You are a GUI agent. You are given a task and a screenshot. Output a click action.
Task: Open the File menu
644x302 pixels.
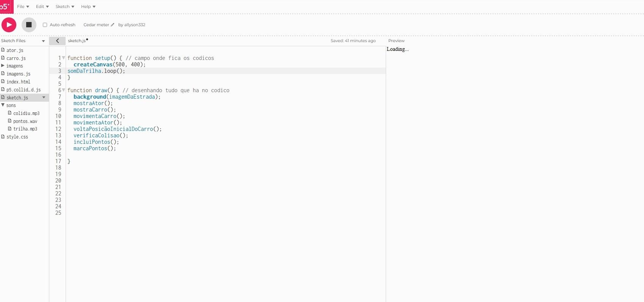click(x=23, y=6)
